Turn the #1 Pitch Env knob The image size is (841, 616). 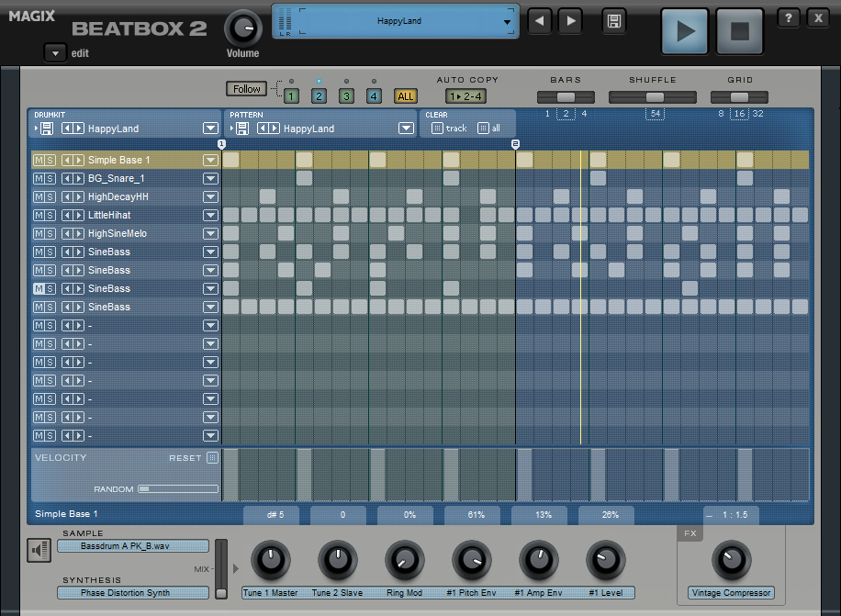(x=471, y=560)
